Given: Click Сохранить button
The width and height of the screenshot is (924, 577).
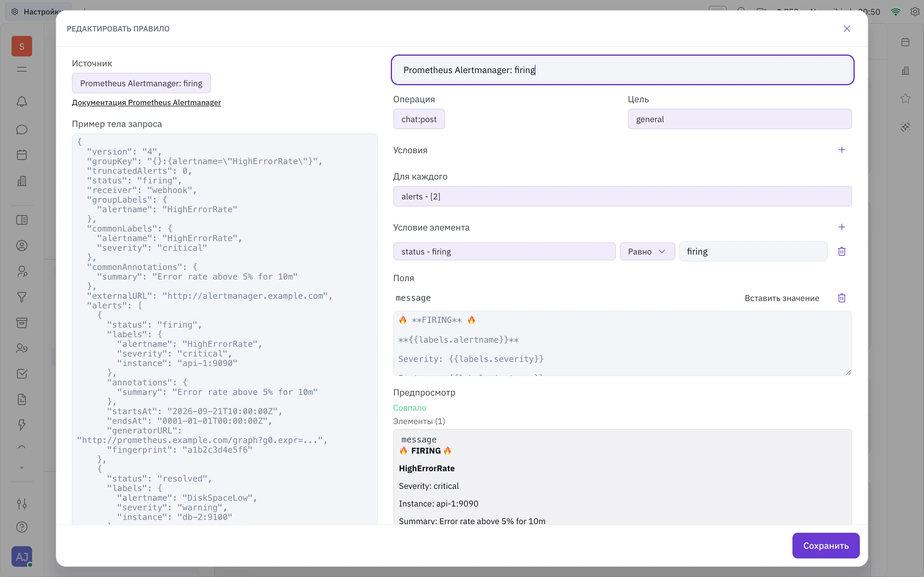Looking at the screenshot, I should point(826,546).
